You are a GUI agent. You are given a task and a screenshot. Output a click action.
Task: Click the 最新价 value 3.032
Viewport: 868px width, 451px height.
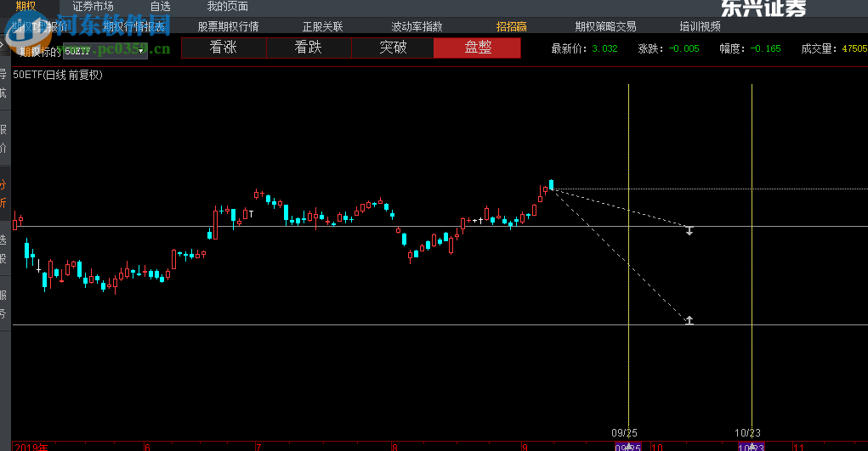point(604,48)
